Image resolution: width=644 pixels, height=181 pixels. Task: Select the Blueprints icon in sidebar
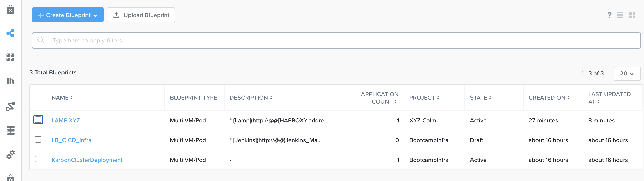point(10,33)
